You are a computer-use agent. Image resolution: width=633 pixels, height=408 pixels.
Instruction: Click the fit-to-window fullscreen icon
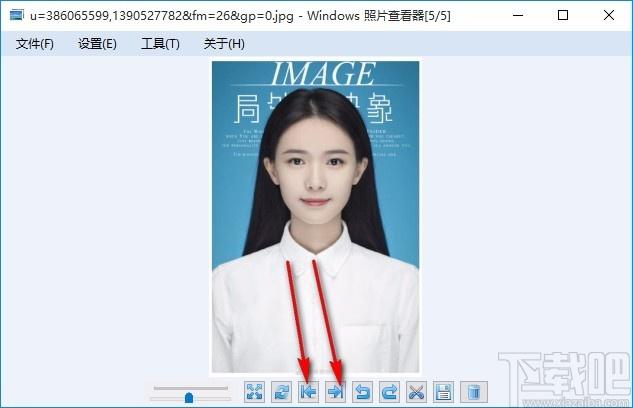255,393
